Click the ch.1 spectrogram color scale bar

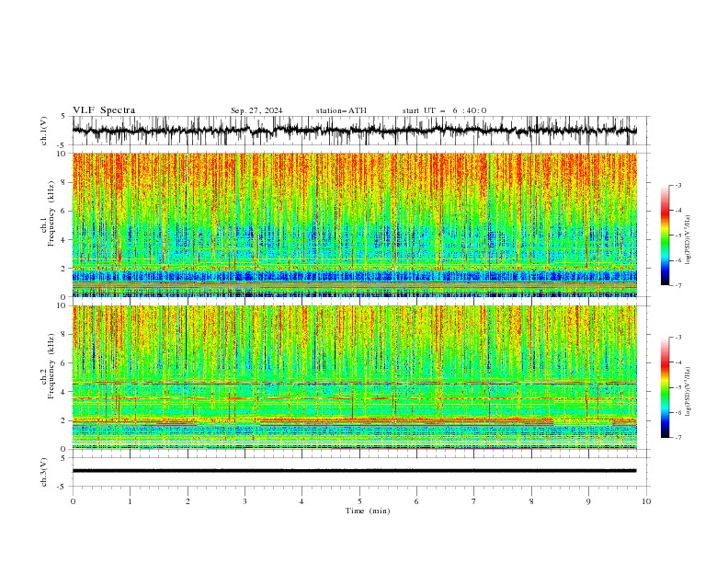click(x=665, y=236)
